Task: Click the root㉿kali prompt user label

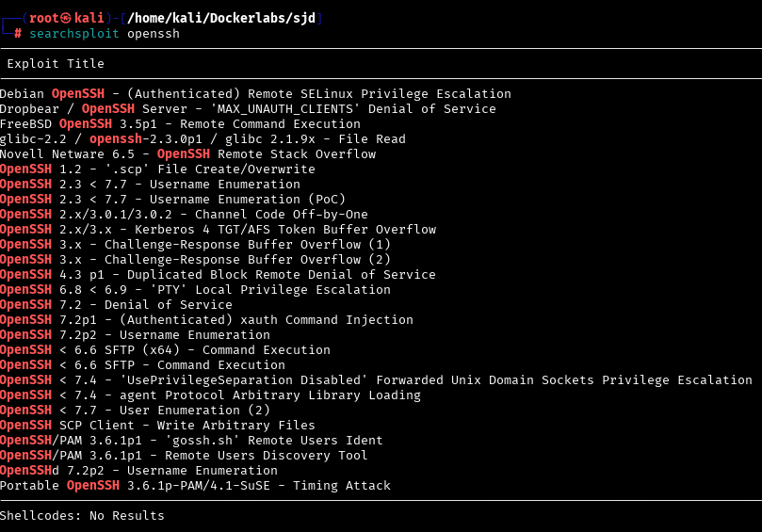Action: tap(63, 19)
